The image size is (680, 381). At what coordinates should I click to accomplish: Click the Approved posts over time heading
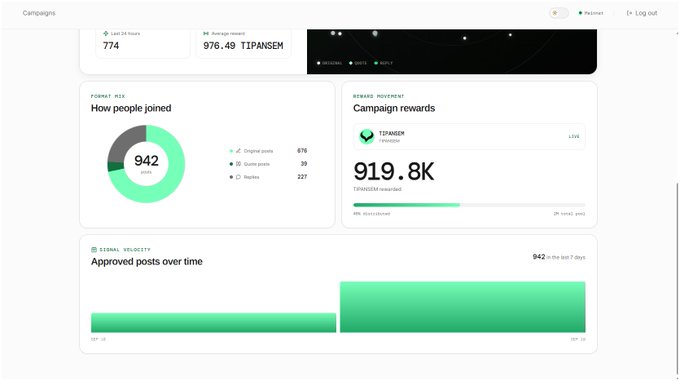point(147,261)
